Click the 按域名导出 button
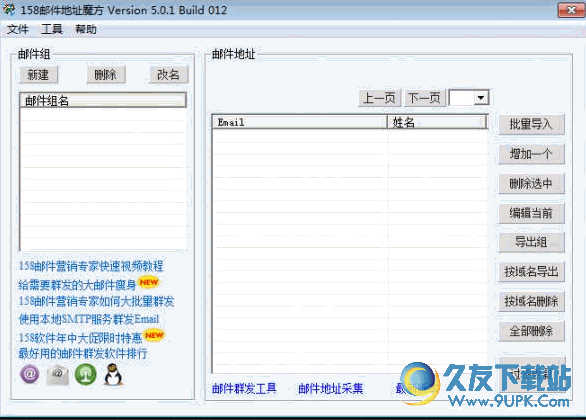This screenshot has height=420, width=586. pos(531,272)
